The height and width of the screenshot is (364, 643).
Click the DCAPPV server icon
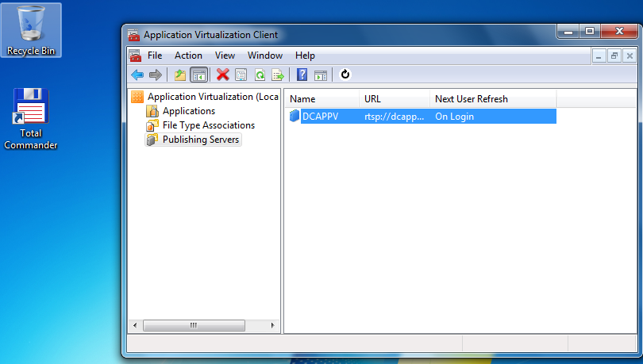[295, 116]
